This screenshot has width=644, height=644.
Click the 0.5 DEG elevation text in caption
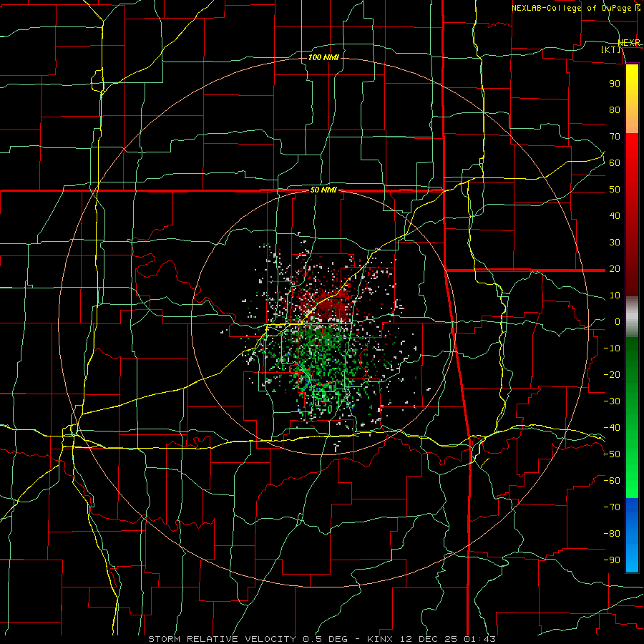point(325,639)
